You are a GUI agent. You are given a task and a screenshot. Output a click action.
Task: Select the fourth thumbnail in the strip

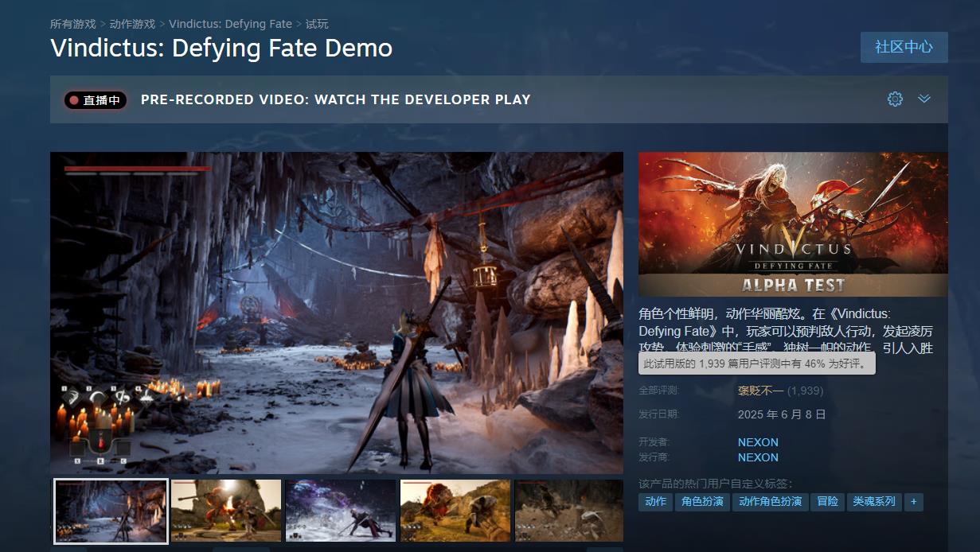click(x=455, y=510)
